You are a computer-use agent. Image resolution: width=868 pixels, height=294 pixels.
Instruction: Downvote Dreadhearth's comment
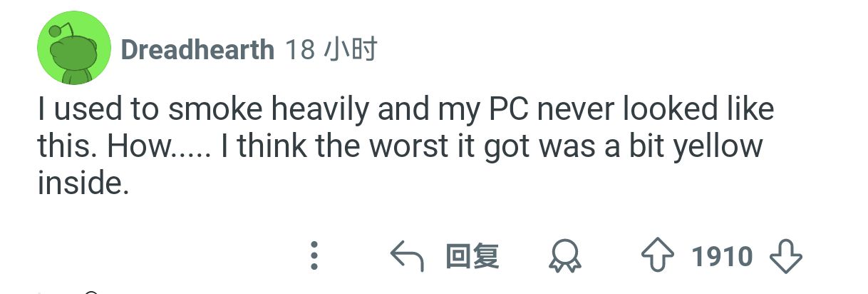click(787, 255)
